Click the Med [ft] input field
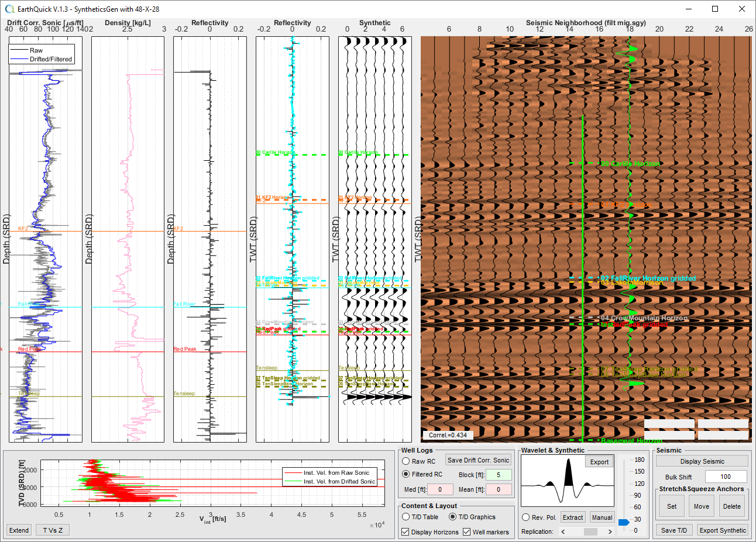Viewport: 756px width, 542px height. [440, 489]
